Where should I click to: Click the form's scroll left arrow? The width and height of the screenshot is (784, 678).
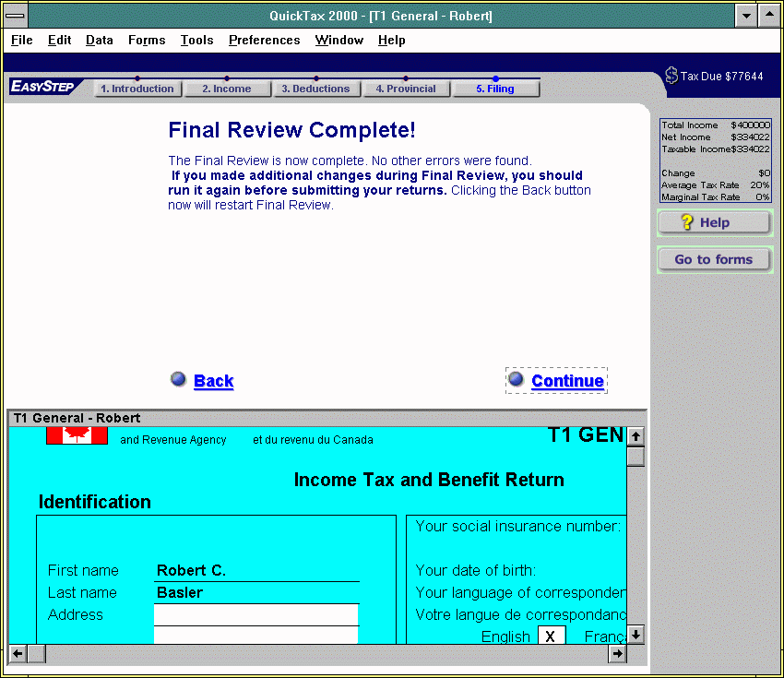pyautogui.click(x=18, y=653)
